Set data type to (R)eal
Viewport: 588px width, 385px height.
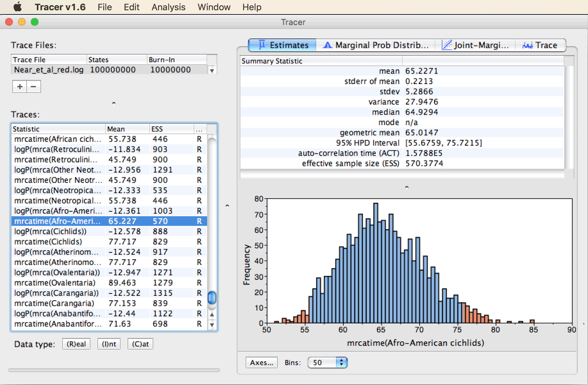click(x=76, y=344)
